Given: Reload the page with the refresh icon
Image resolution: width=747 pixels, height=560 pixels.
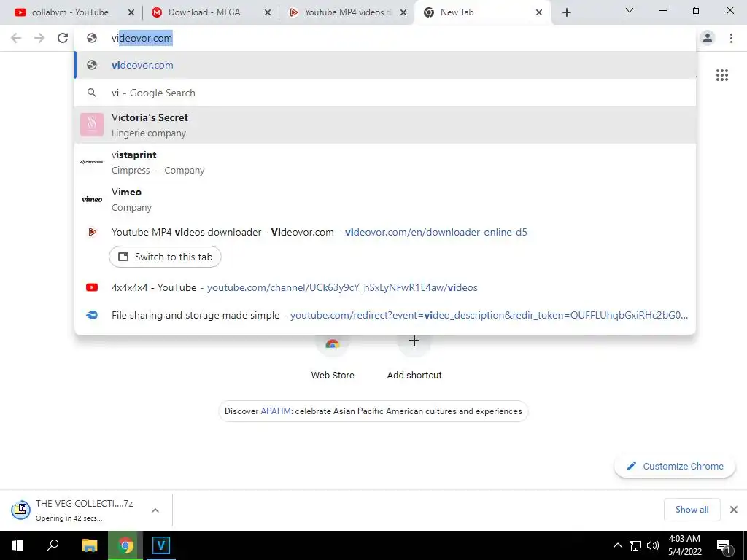Looking at the screenshot, I should pos(63,38).
